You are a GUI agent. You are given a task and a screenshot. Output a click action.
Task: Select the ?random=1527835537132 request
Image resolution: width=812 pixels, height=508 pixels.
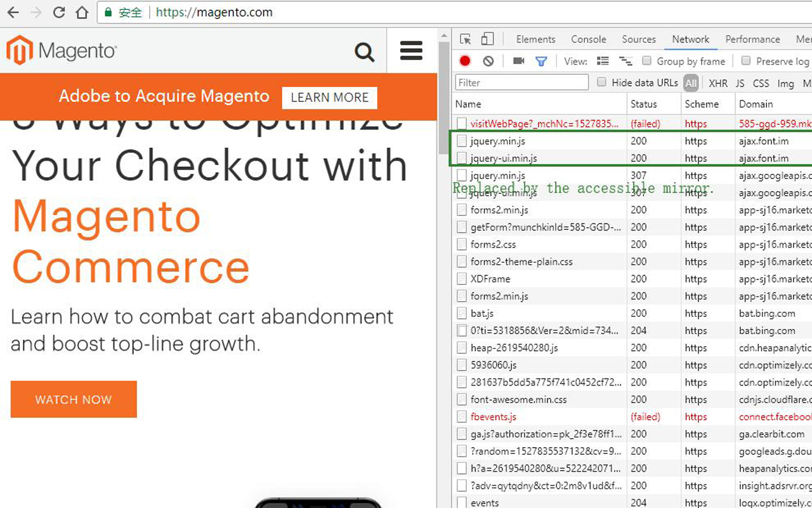click(632, 451)
